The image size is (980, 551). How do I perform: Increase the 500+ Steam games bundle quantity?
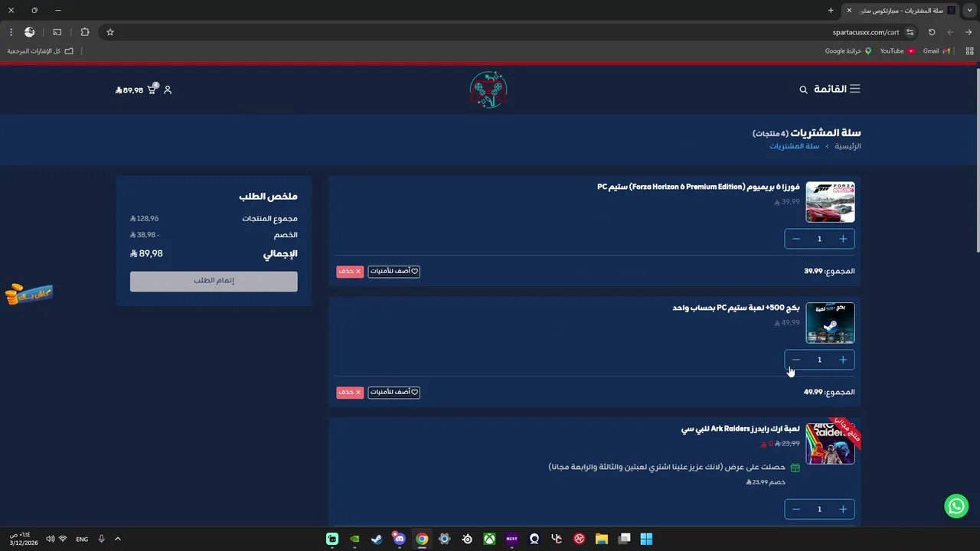843,360
